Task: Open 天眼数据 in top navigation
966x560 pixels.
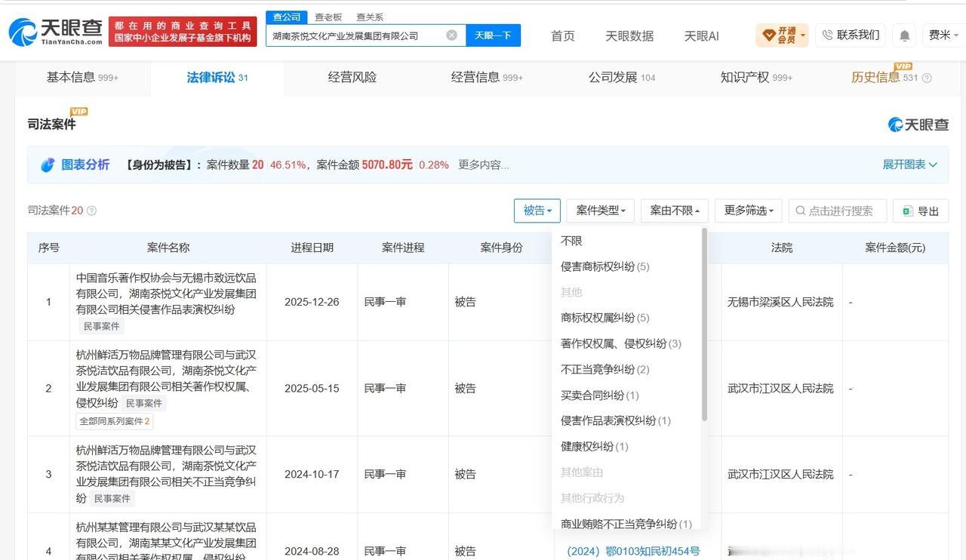Action: click(x=629, y=35)
